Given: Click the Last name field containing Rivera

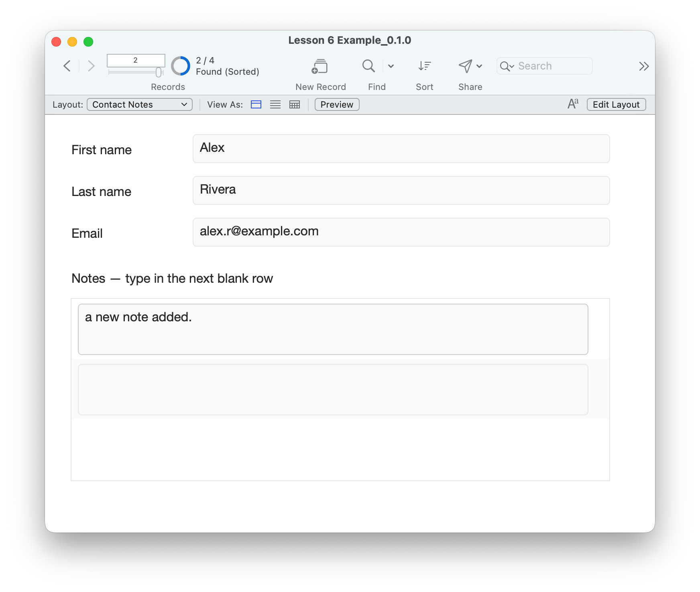Looking at the screenshot, I should coord(401,190).
